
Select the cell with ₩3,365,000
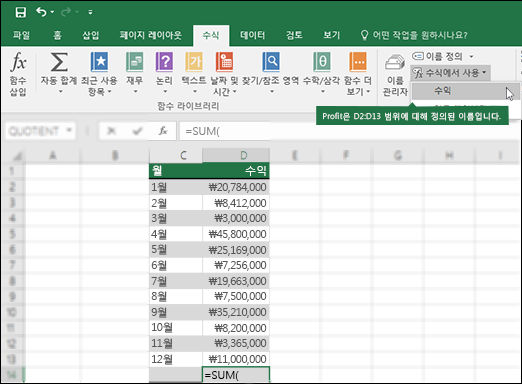[x=236, y=343]
